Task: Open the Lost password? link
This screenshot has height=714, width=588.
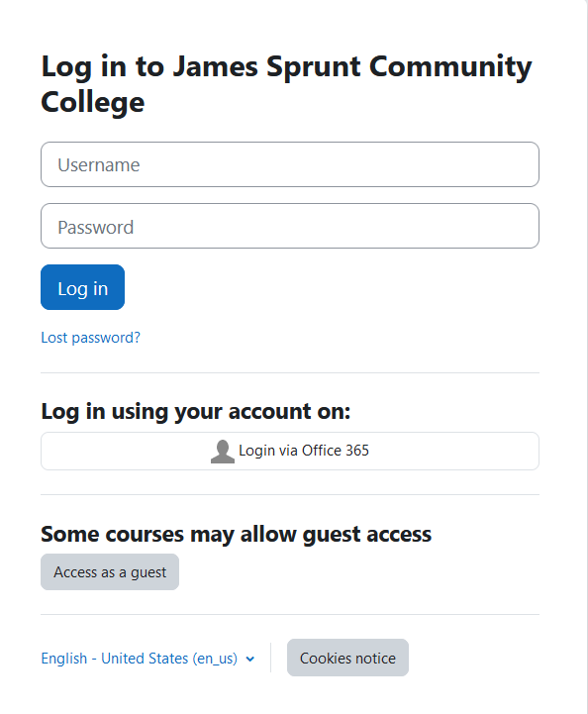Action: (x=90, y=338)
